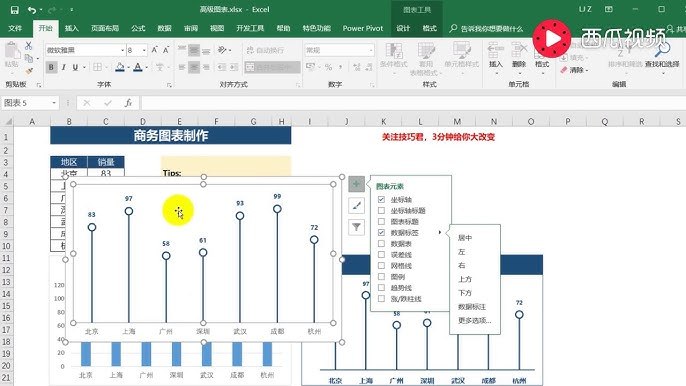
Task: Click the Paste clipboard icon
Action: (12, 51)
